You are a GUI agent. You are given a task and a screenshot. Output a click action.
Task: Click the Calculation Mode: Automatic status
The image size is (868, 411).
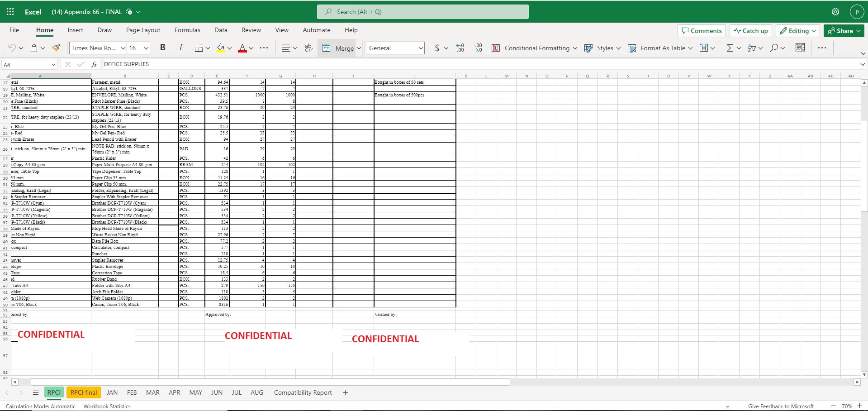click(x=41, y=406)
